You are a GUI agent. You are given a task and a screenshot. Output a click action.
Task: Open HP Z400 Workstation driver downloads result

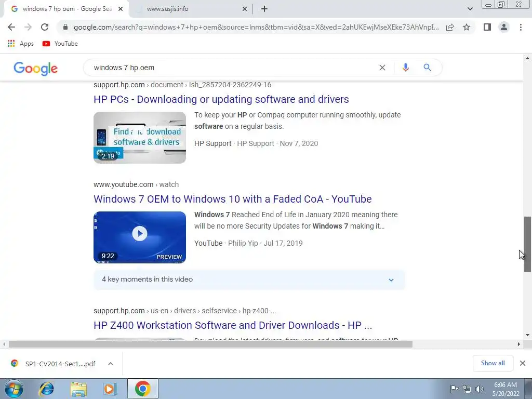click(x=233, y=325)
